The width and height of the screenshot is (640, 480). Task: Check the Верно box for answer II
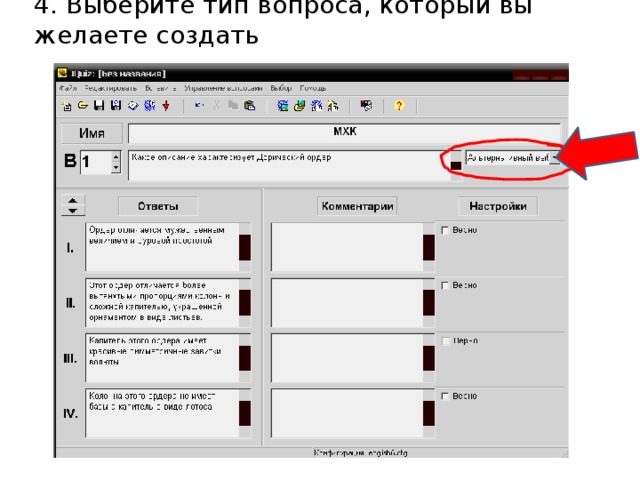pos(445,286)
